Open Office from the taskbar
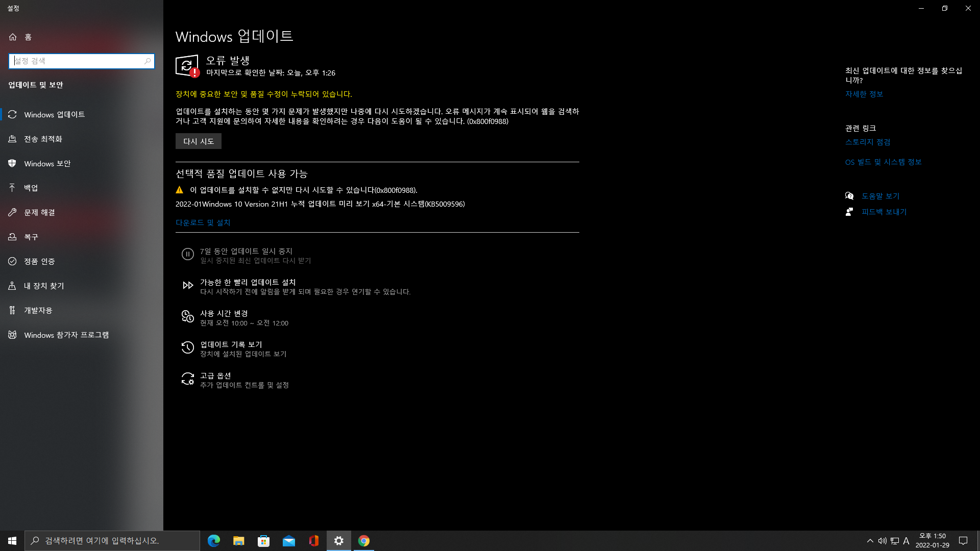This screenshot has height=551, width=980. 314,541
